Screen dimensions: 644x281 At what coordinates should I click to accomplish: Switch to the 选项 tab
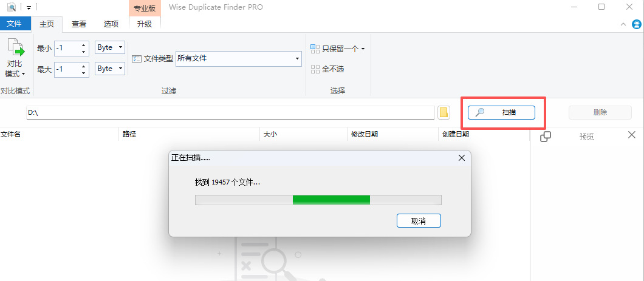coord(111,24)
